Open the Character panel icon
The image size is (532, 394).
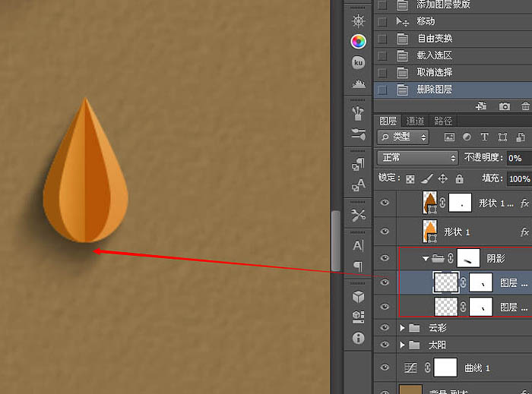pyautogui.click(x=358, y=246)
